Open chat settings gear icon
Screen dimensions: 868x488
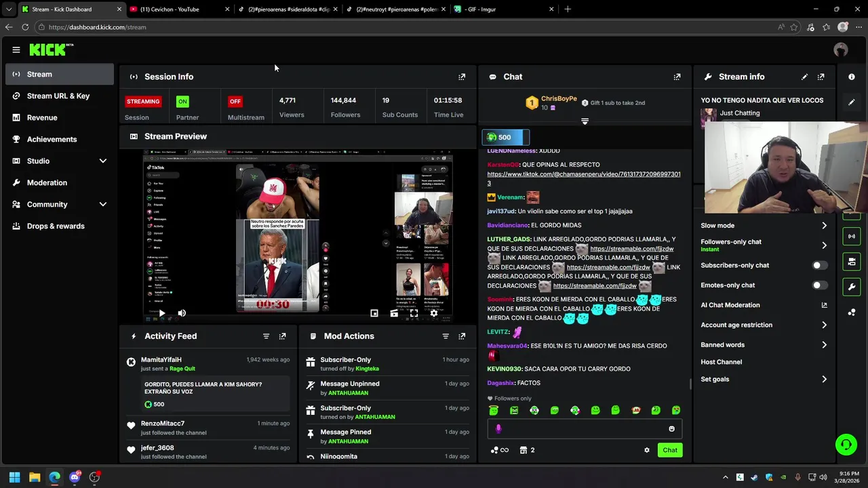tap(646, 450)
